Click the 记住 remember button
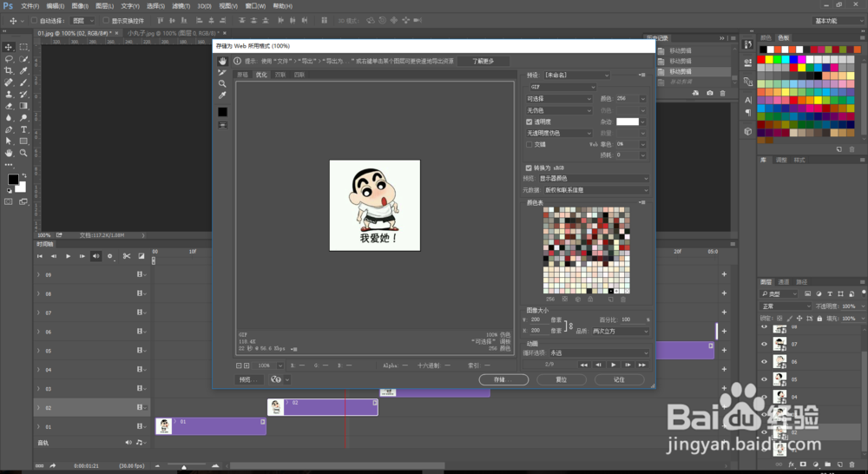The width and height of the screenshot is (868, 474). tap(620, 380)
